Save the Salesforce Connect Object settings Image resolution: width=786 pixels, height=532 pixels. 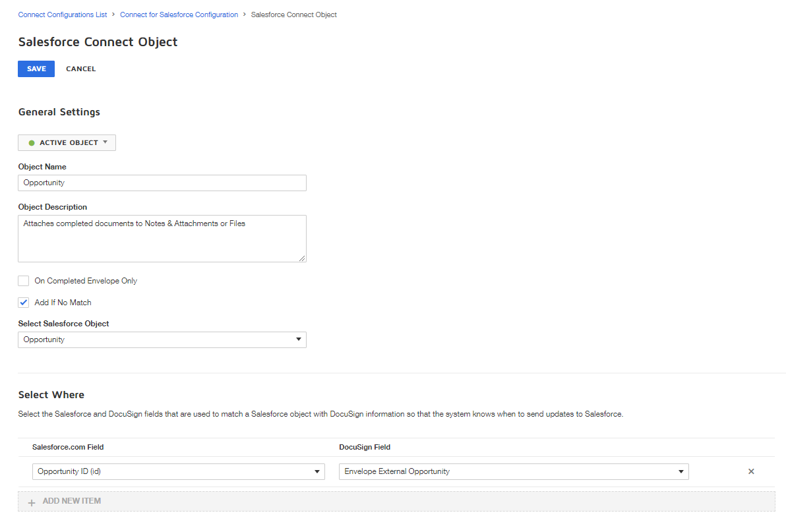(36, 69)
